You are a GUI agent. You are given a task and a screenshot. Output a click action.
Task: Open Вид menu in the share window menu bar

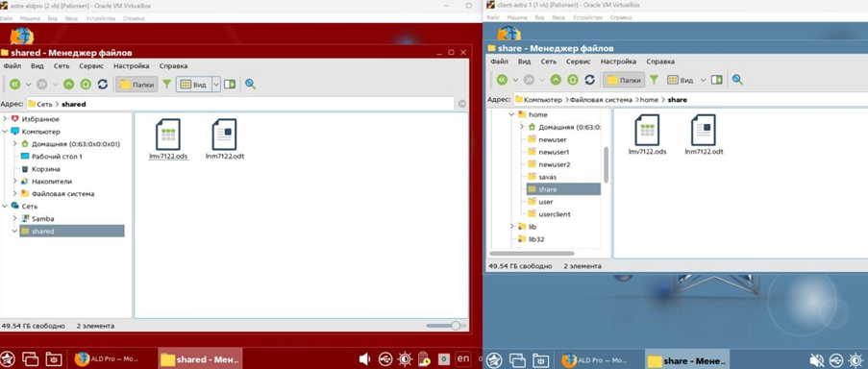pos(524,61)
